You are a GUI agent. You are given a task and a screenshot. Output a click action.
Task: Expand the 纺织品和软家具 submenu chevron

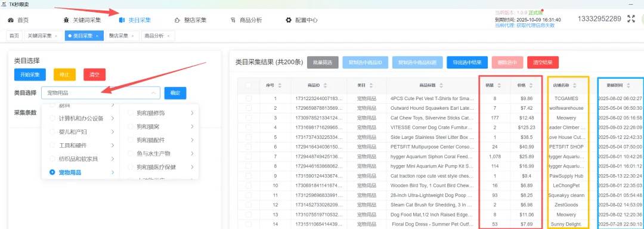click(113, 159)
